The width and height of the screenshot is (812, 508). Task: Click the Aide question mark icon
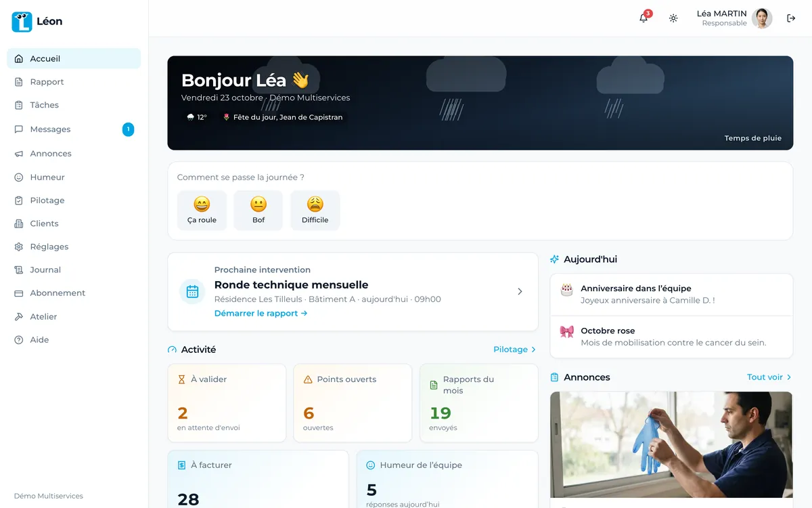[19, 340]
